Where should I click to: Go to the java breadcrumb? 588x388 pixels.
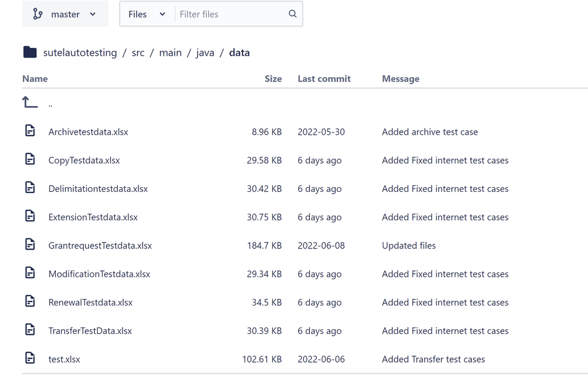(x=205, y=53)
